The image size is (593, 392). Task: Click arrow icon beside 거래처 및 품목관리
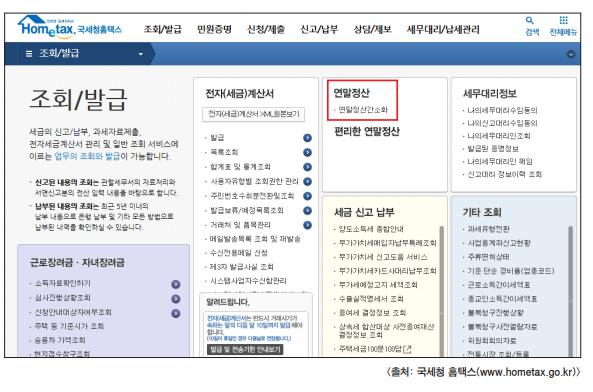click(x=307, y=225)
